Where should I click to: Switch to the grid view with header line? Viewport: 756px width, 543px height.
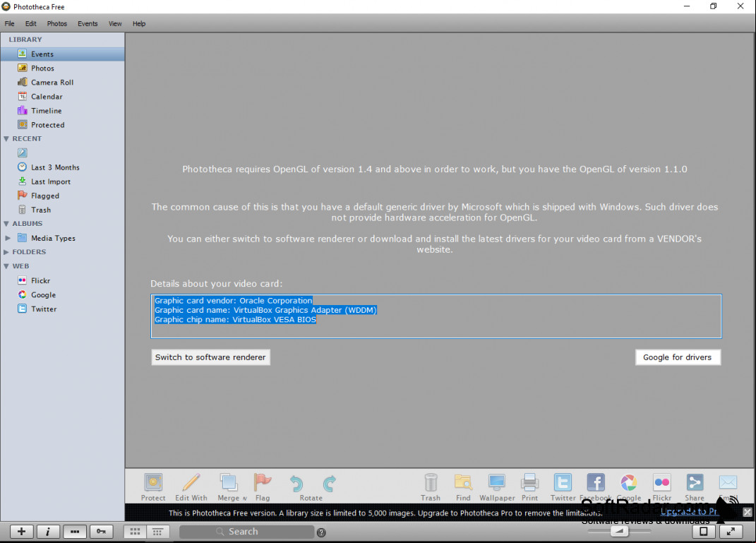click(157, 532)
